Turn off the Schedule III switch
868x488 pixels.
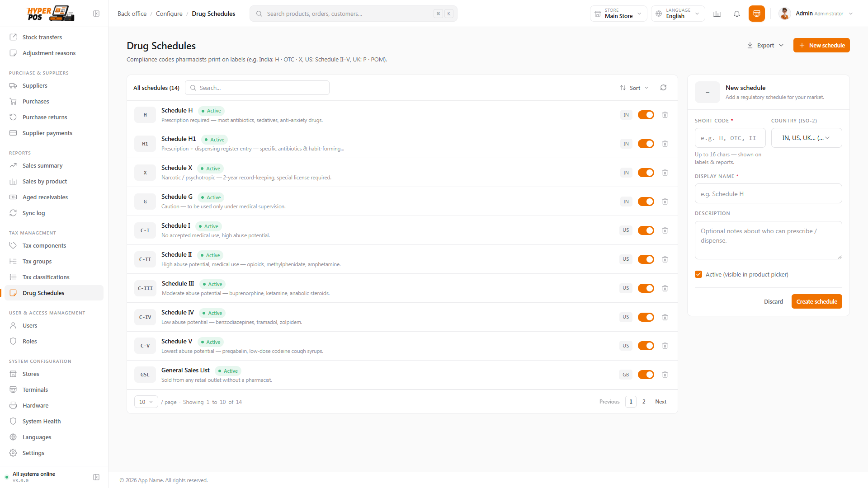coord(646,288)
